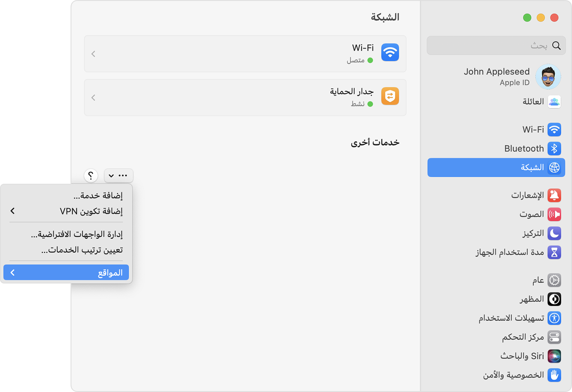Choose Add Service menu item (إضافة خدمة)

tap(98, 196)
